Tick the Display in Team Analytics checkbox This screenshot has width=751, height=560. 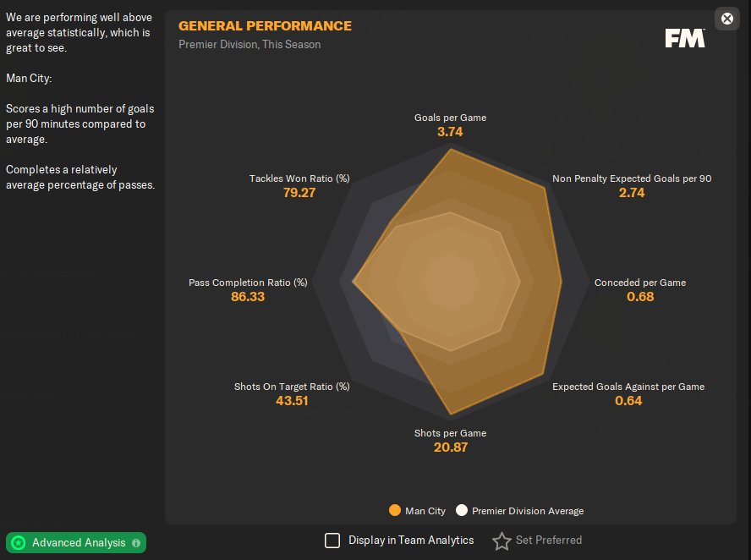pos(332,540)
